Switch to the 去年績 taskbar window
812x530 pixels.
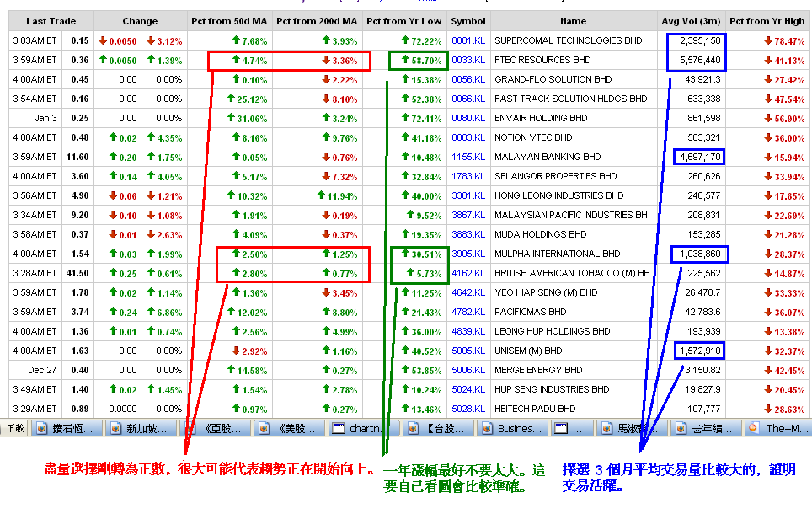coord(709,428)
